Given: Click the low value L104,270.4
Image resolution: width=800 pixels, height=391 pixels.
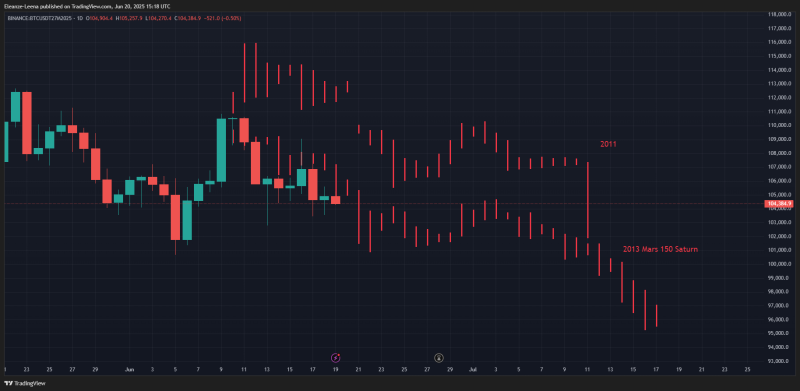Looking at the screenshot, I should point(158,18).
